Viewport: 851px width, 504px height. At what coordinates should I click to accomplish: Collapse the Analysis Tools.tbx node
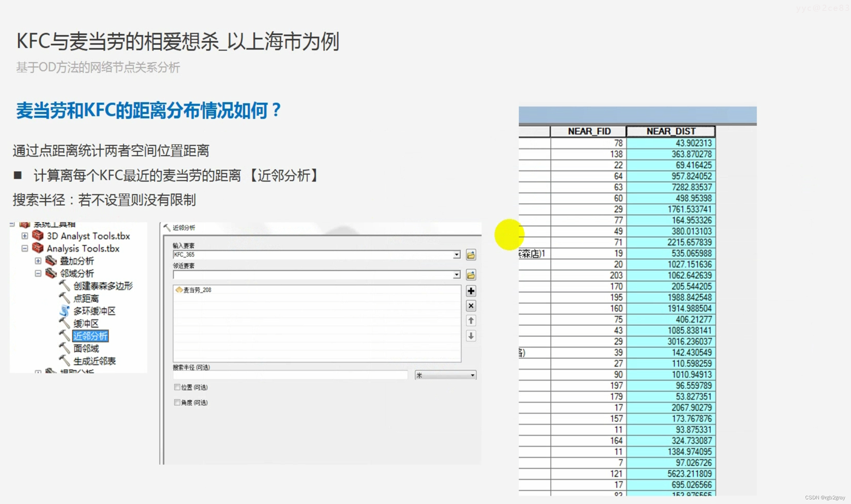tap(24, 248)
